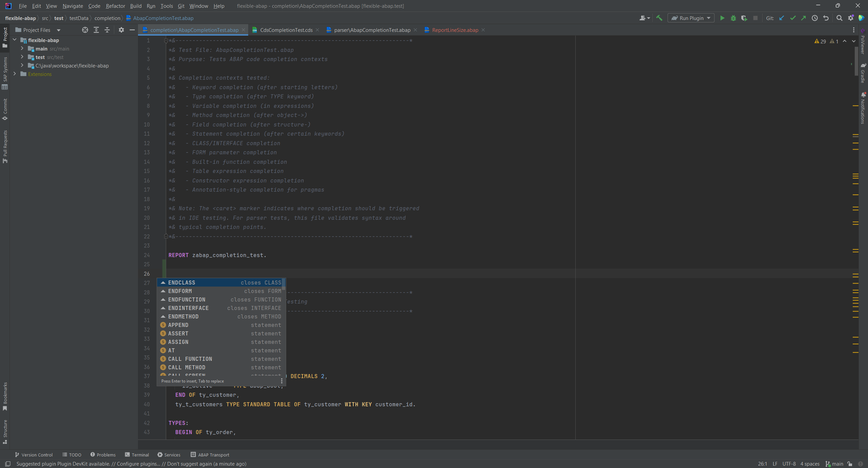Viewport: 868px width, 468px height.
Task: Open IDE settings gear in top toolbar
Action: coord(851,18)
